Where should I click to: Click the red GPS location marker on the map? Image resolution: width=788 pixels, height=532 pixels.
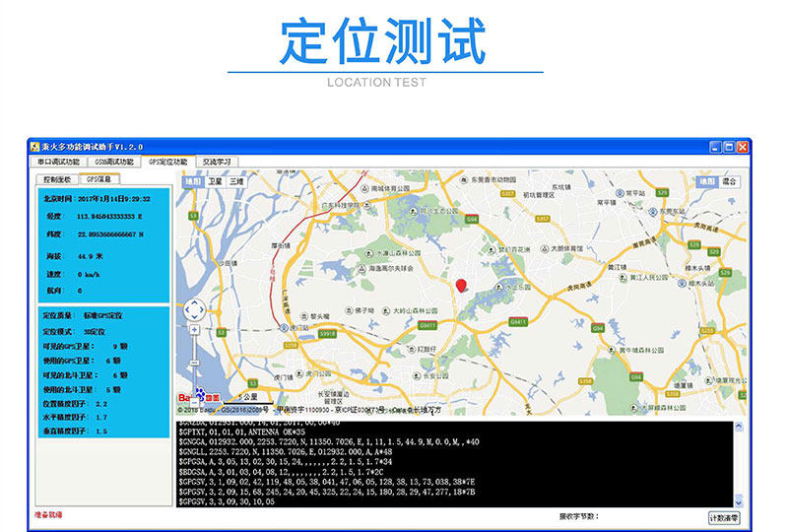click(x=461, y=286)
